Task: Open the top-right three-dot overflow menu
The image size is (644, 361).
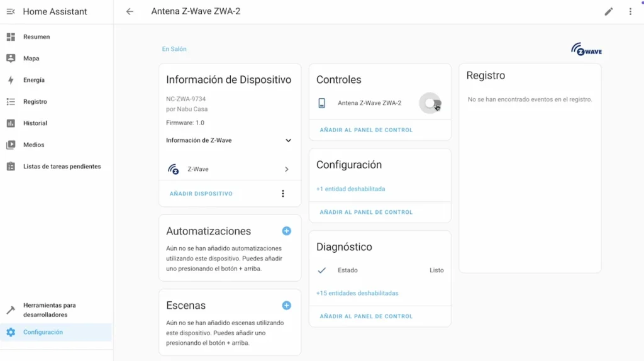Action: [630, 11]
